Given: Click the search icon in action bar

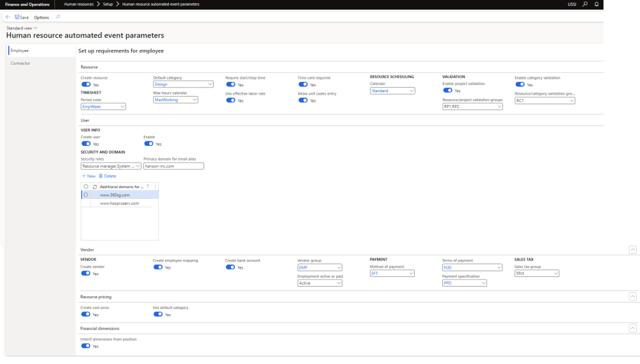Looking at the screenshot, I should (x=58, y=17).
